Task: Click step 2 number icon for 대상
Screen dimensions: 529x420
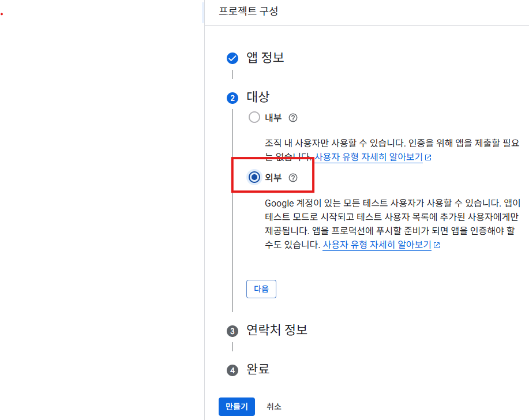Action: point(232,98)
